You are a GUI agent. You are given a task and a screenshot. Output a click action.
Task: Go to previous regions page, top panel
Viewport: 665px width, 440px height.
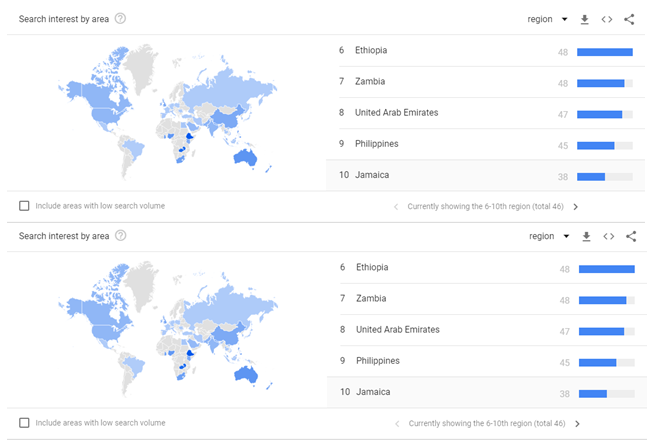395,207
